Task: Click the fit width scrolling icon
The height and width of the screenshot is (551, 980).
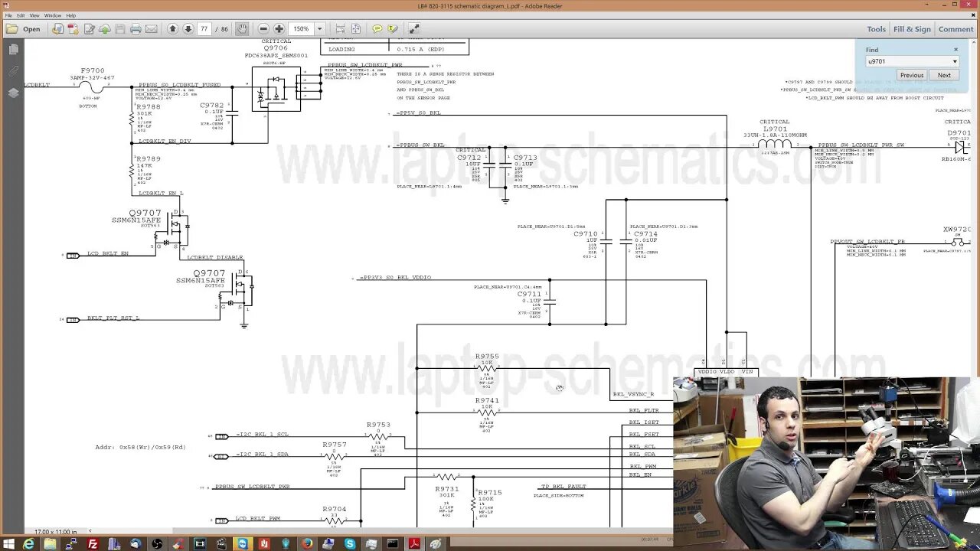Action: pos(340,29)
